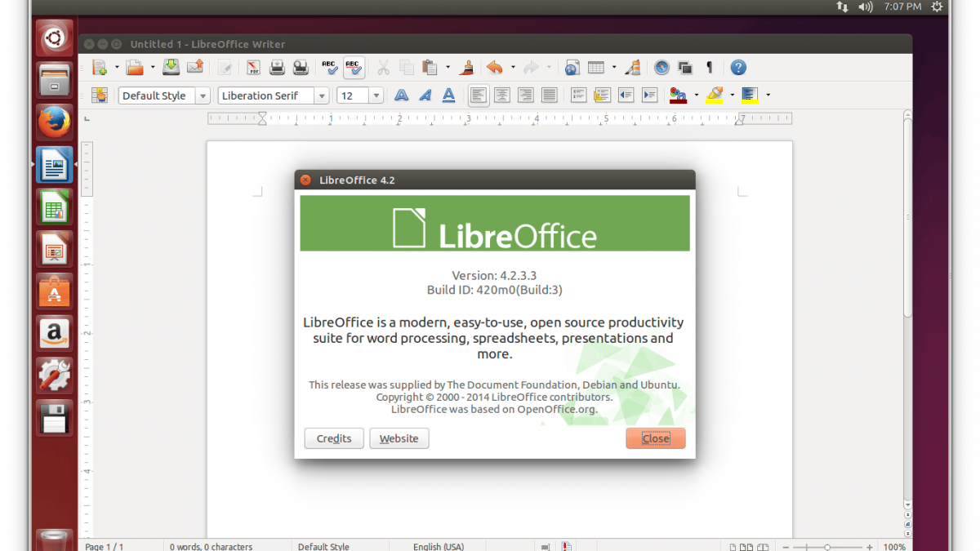Apply the yellow Highlighting color swatch
Image resolution: width=980 pixels, height=551 pixels.
(x=715, y=96)
